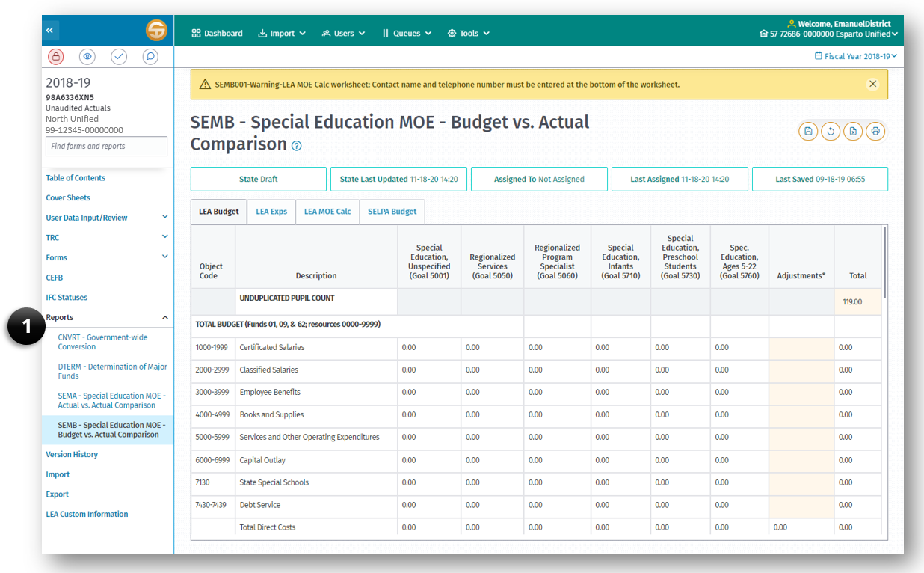Refresh the report data
The width and height of the screenshot is (924, 573).
[831, 131]
